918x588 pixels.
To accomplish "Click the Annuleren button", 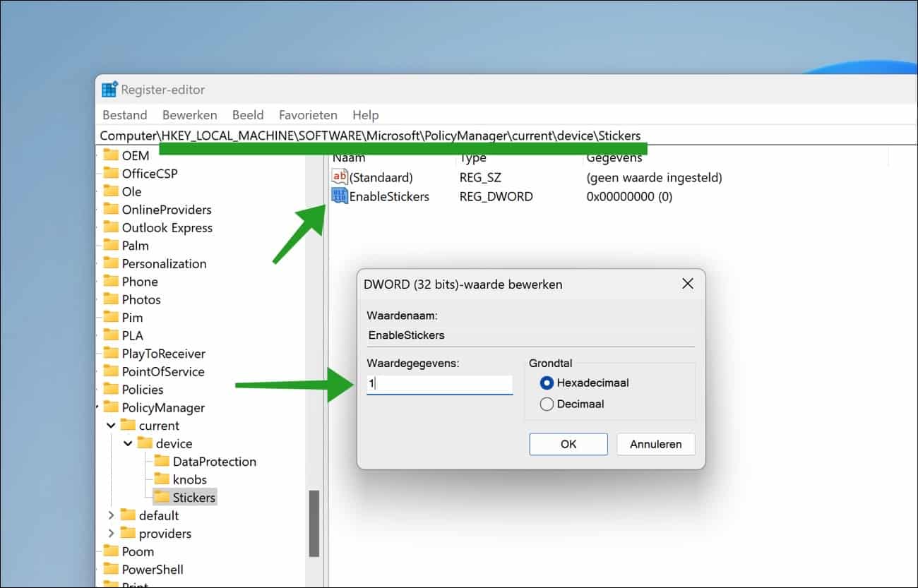I will coord(655,444).
